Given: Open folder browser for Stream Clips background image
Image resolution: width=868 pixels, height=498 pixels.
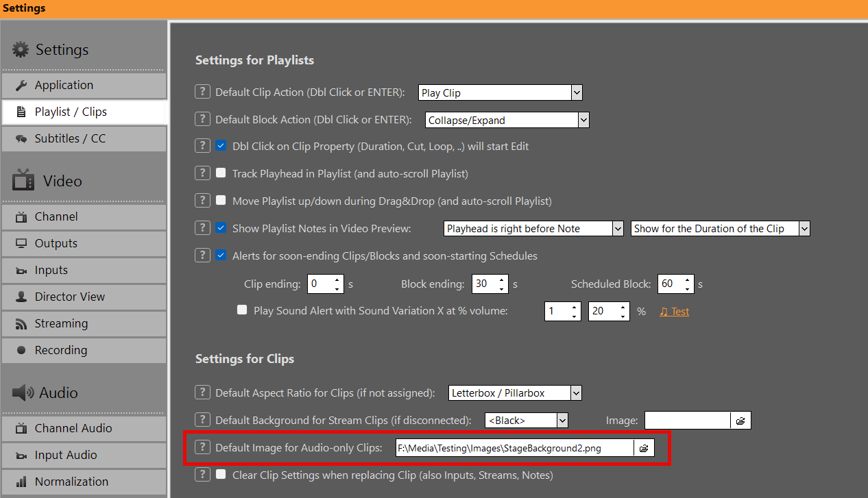Looking at the screenshot, I should pos(740,420).
